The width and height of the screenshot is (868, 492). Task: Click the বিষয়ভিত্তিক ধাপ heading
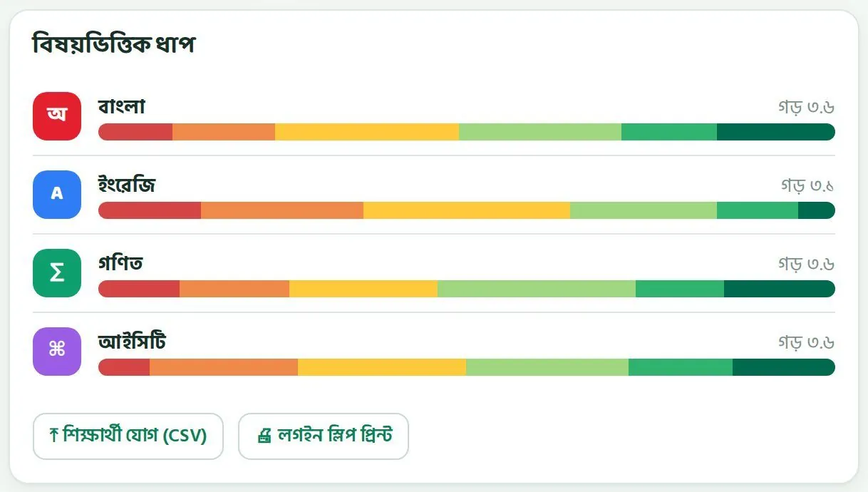tap(113, 45)
